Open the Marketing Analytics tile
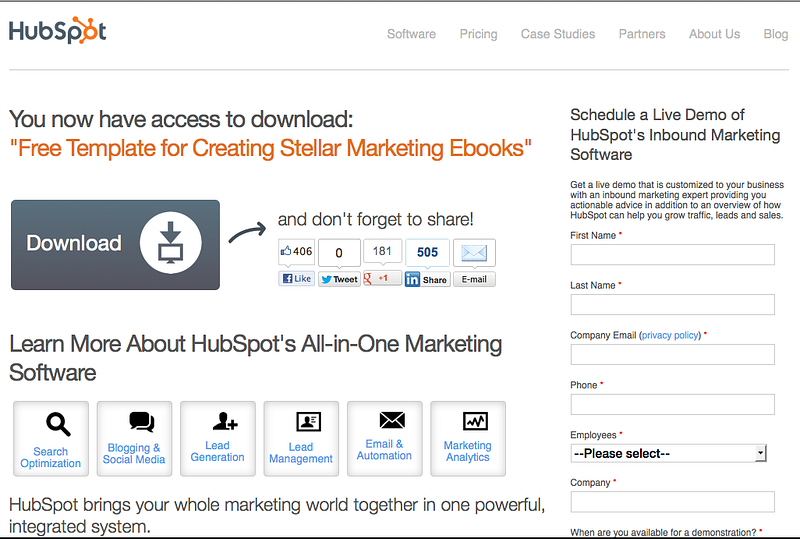Viewport: 800px width, 539px height. point(468,438)
